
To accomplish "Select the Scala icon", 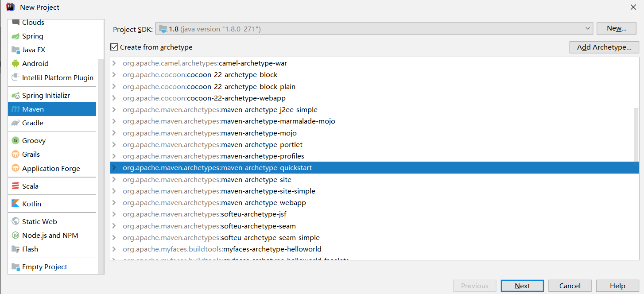I will pos(15,186).
